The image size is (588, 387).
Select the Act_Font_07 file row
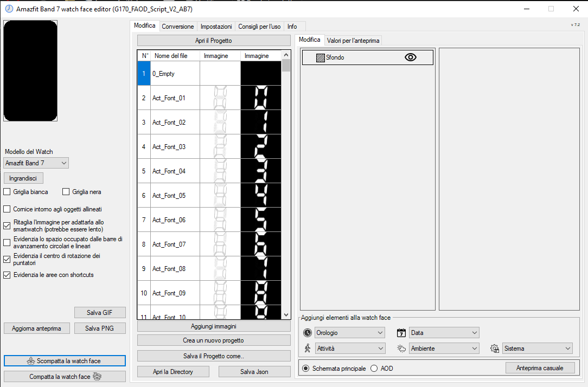209,244
